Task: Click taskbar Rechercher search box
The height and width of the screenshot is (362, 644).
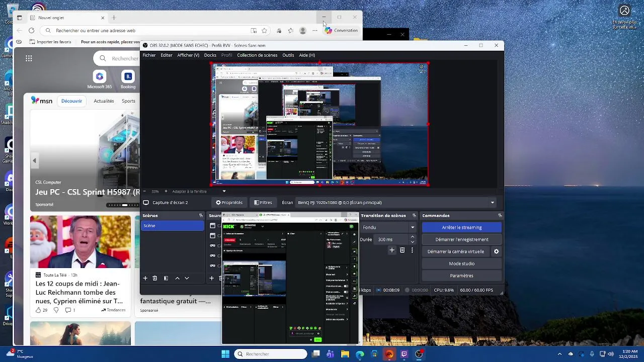Action: point(270,354)
